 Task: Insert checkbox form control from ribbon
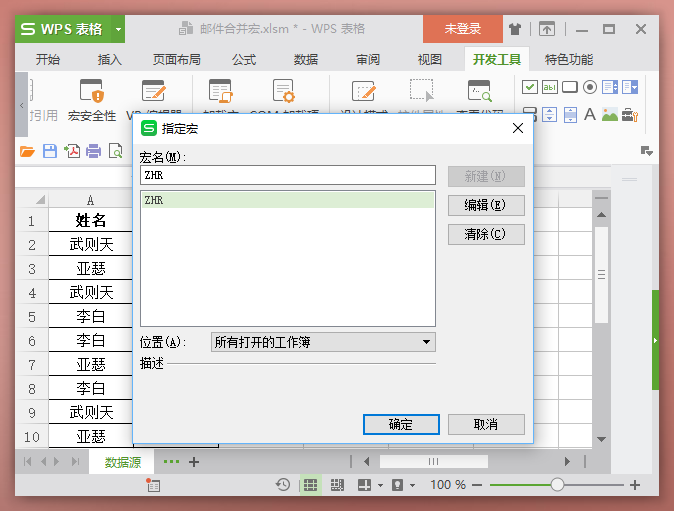click(x=530, y=88)
